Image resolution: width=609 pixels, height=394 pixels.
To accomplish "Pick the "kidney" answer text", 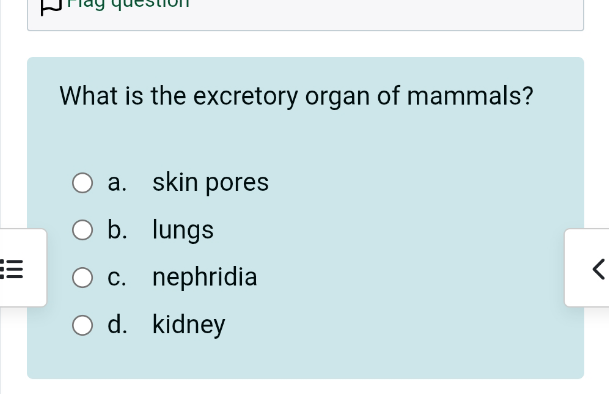I will (x=189, y=325).
